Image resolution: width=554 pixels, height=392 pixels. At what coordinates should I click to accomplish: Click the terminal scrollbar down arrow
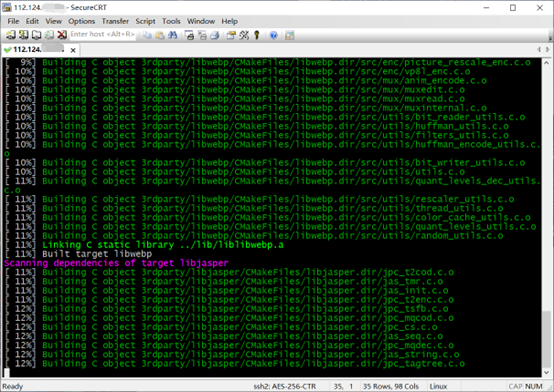(x=546, y=373)
